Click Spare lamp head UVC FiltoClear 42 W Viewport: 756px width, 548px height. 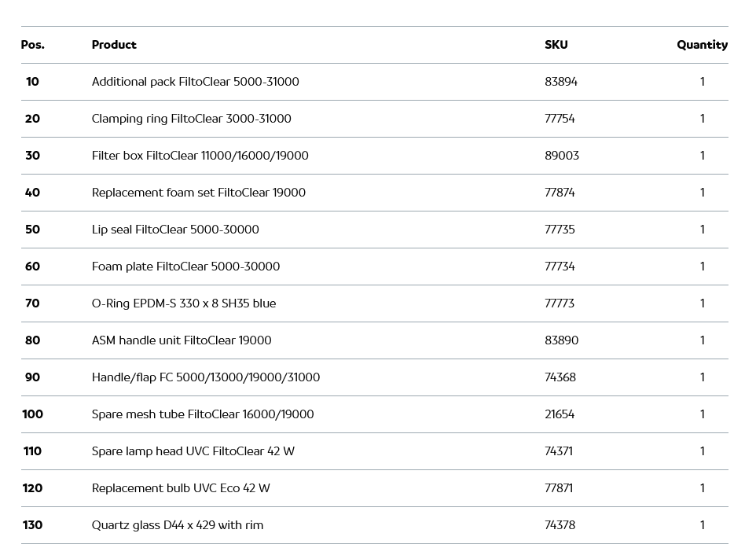point(193,451)
